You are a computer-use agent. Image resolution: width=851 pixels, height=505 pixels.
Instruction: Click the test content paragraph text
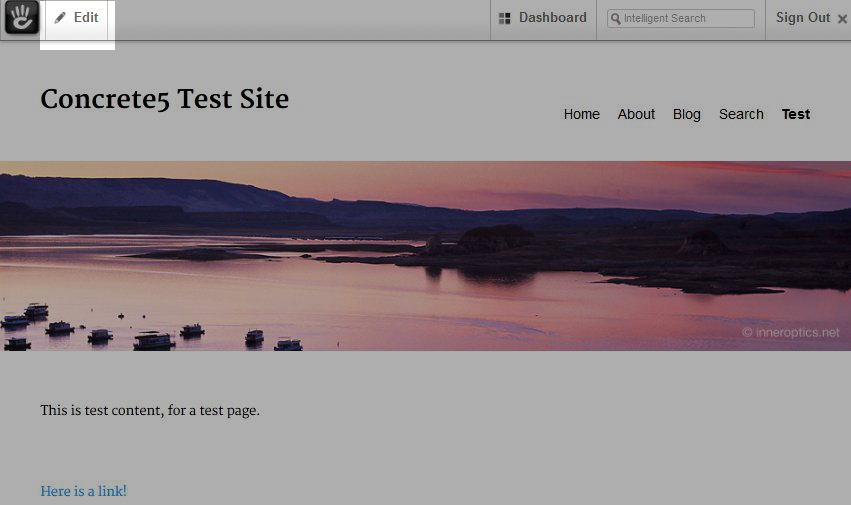pos(150,410)
